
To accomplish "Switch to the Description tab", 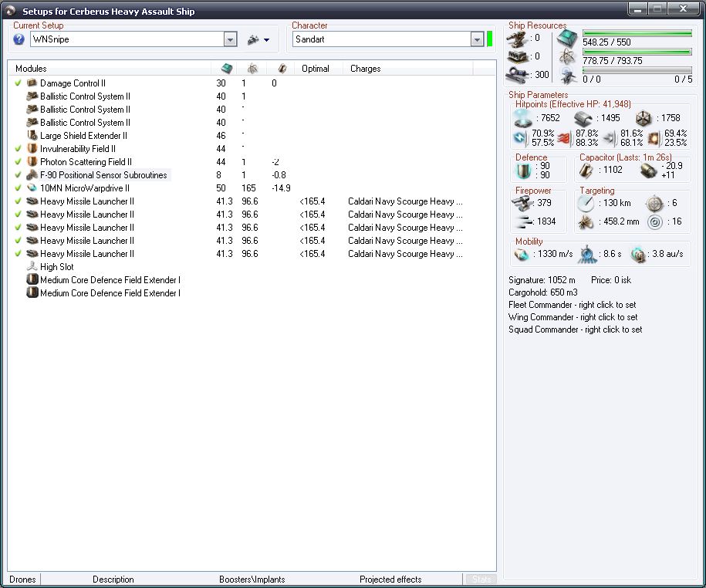I will [113, 580].
